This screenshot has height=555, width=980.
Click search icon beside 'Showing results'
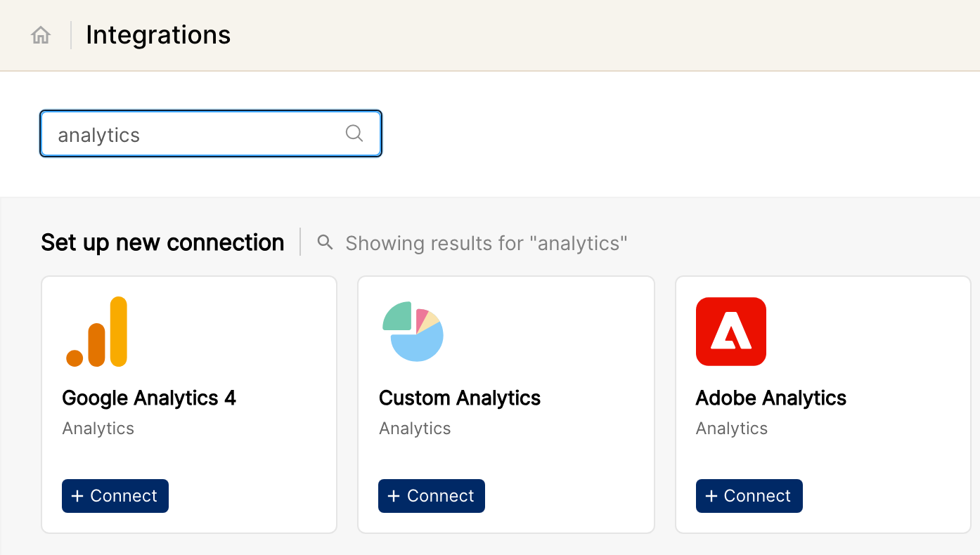point(325,242)
